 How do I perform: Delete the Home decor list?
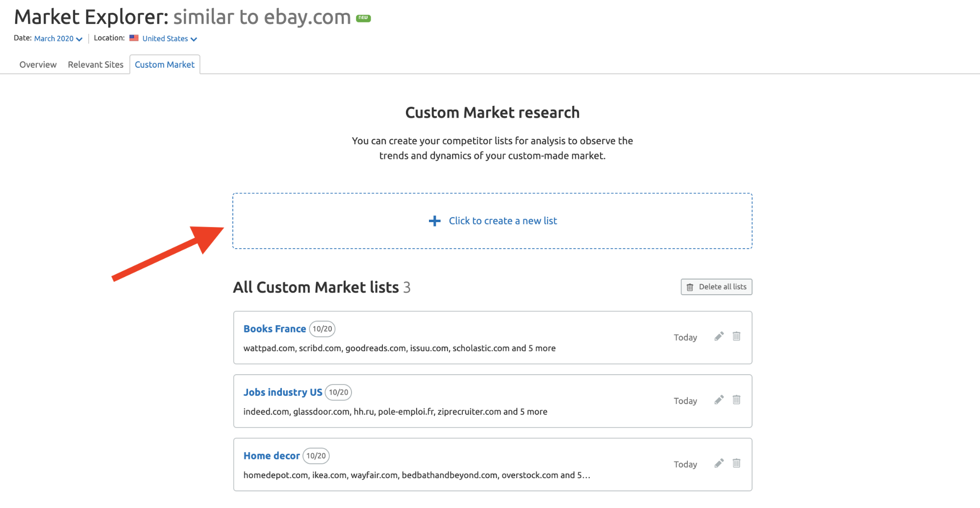coord(736,463)
